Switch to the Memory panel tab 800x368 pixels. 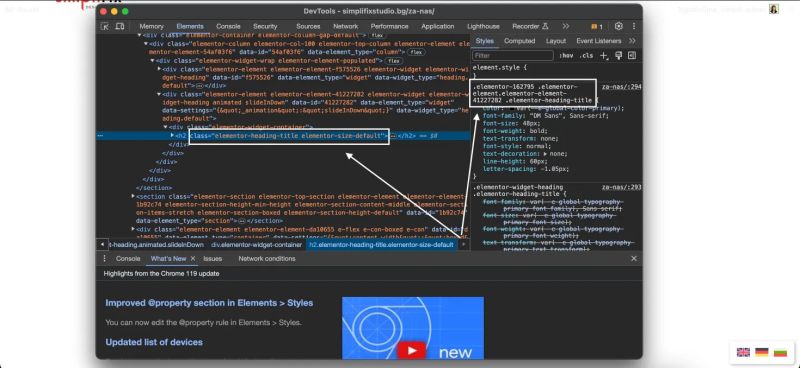[152, 27]
